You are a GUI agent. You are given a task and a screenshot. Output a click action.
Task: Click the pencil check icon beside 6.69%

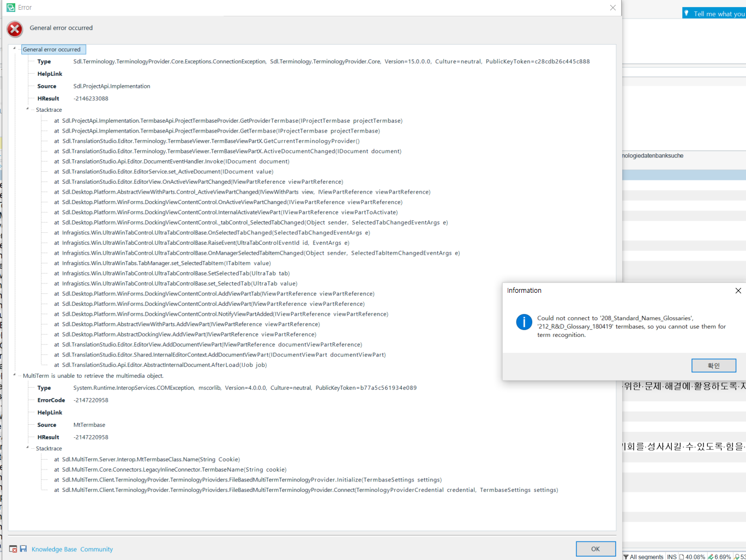(x=711, y=557)
